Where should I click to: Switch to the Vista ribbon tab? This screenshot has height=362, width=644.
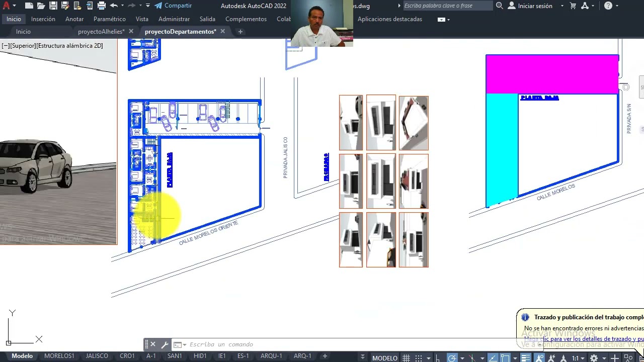click(x=142, y=19)
